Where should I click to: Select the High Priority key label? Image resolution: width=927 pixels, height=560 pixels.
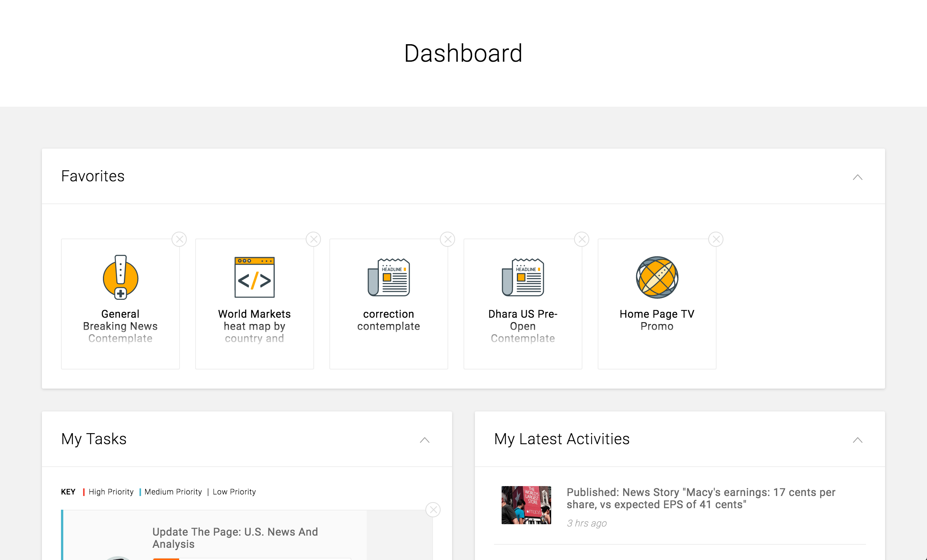click(x=111, y=492)
